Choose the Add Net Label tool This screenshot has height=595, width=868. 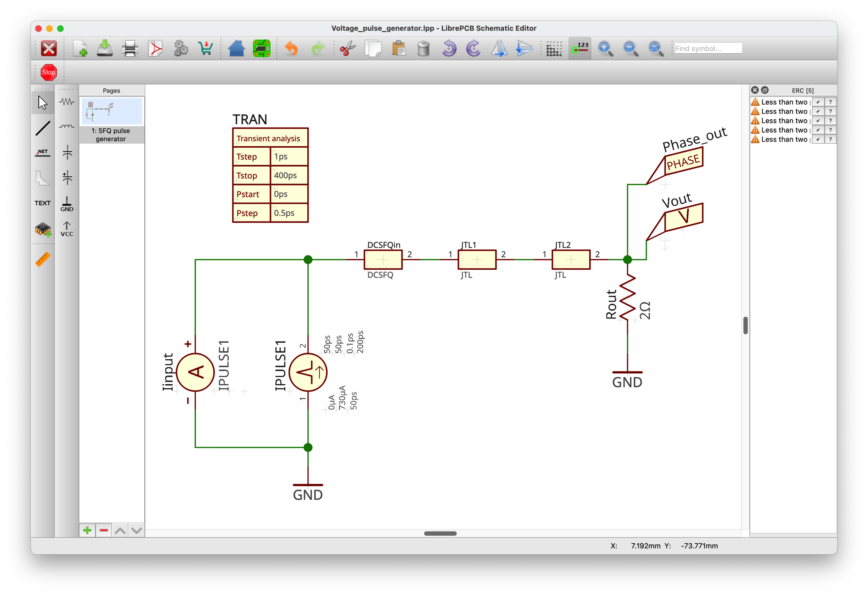pos(43,153)
